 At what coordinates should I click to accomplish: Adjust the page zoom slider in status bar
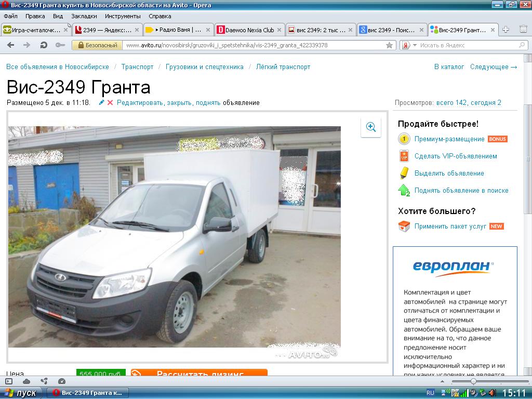(473, 381)
